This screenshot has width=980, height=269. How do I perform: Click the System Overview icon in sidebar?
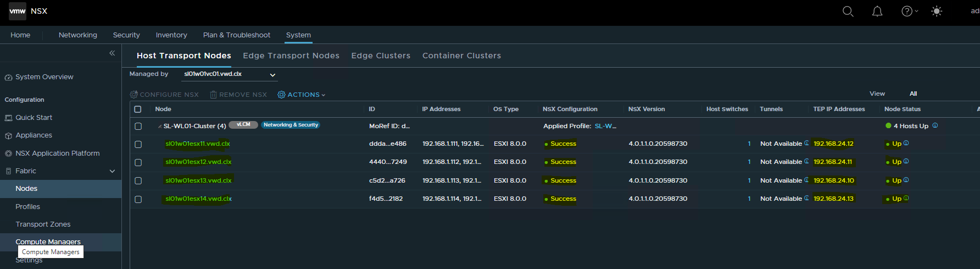pyautogui.click(x=8, y=78)
